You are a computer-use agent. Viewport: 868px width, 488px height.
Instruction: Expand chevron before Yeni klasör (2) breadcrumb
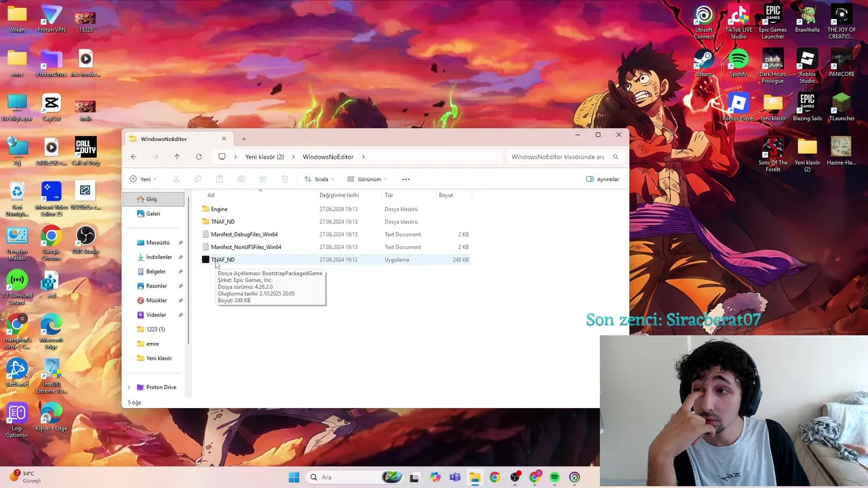pyautogui.click(x=236, y=157)
